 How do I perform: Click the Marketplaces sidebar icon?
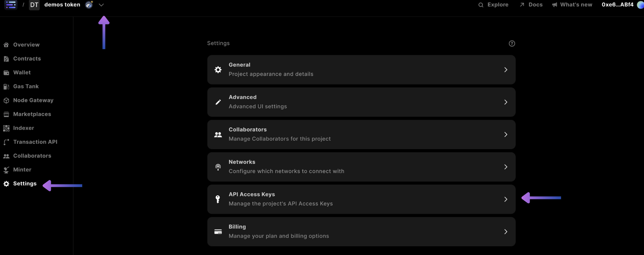coord(6,114)
